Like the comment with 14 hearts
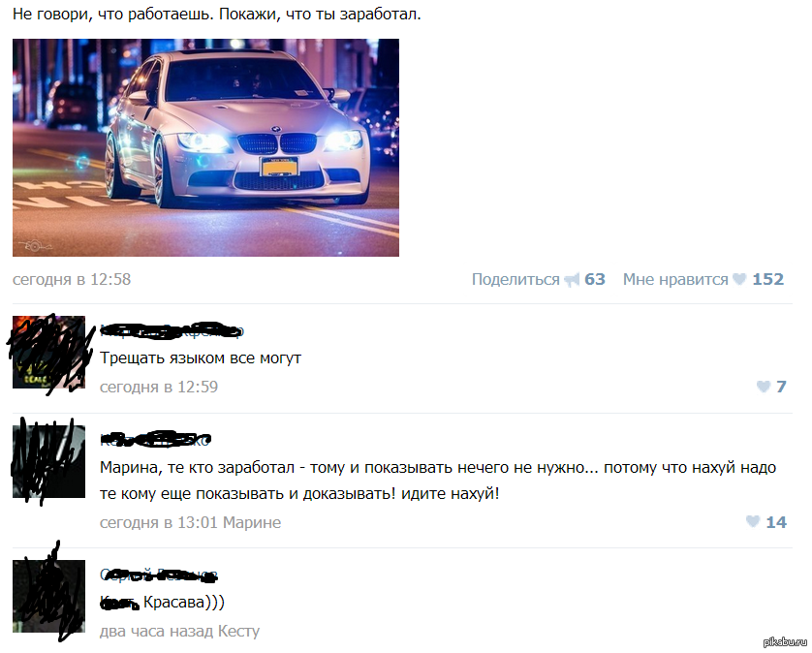The width and height of the screenshot is (812, 653). (x=753, y=521)
